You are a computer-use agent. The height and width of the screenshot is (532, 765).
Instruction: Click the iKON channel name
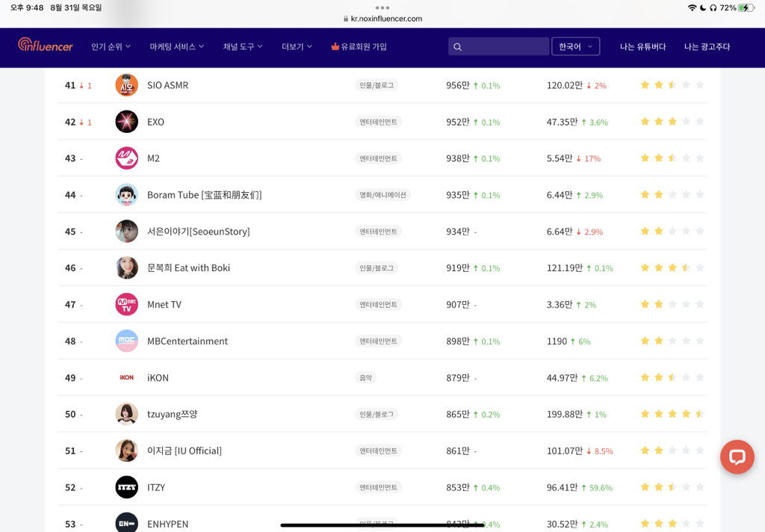(x=158, y=377)
